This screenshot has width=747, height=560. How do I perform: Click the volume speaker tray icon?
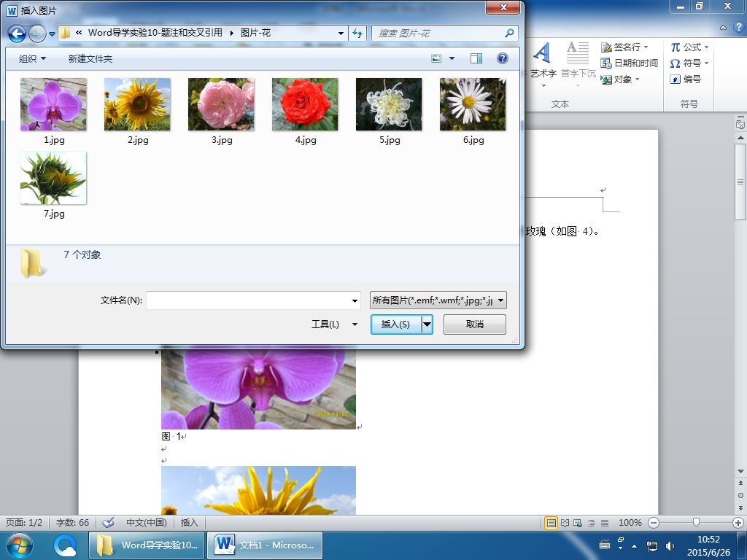click(x=670, y=545)
